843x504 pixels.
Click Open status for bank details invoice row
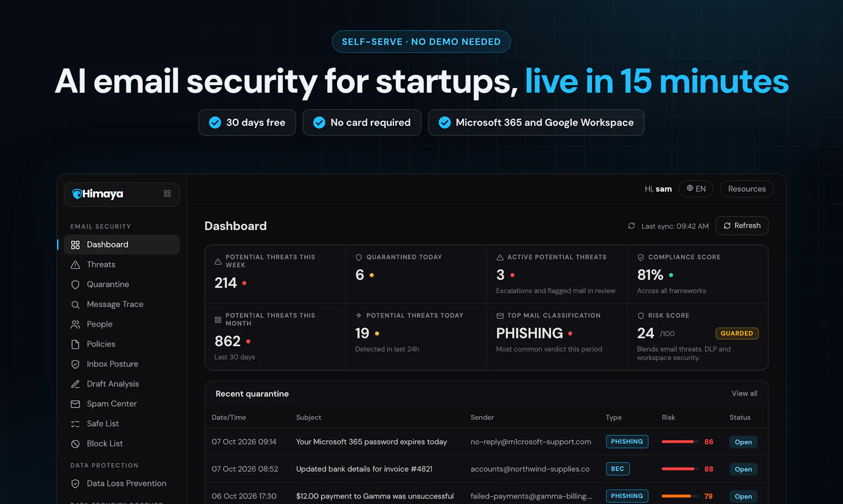(743, 469)
